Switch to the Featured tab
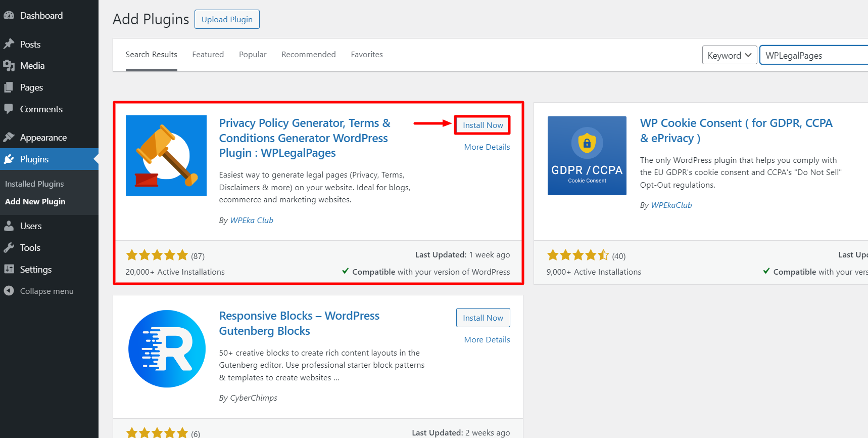 (x=208, y=55)
